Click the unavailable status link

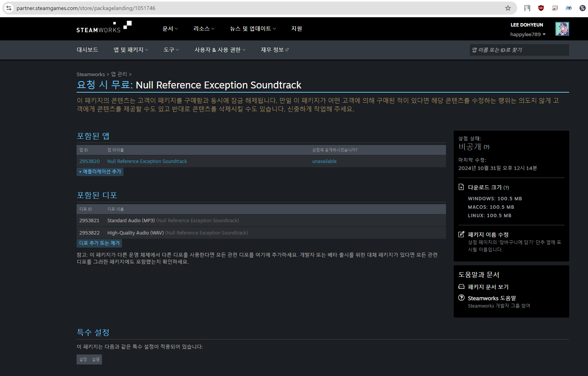(x=324, y=161)
